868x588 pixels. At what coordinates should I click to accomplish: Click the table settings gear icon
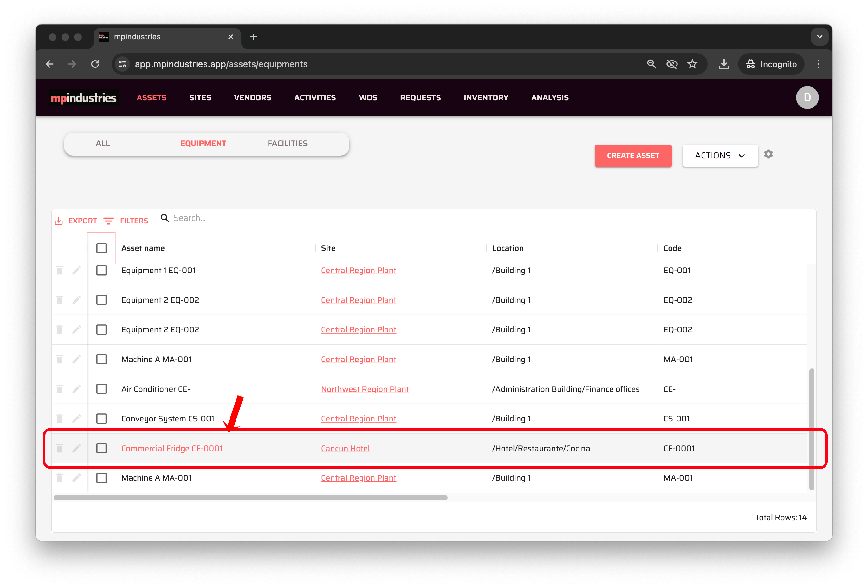768,154
